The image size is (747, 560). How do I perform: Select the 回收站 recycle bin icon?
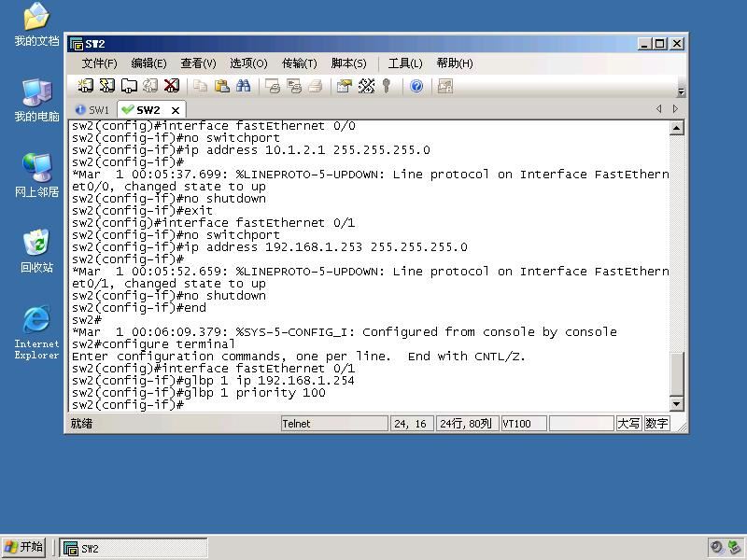36,251
